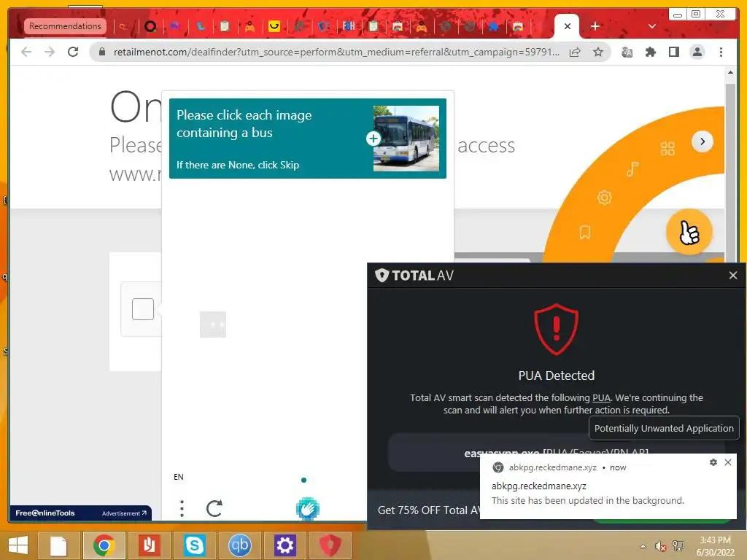Image resolution: width=747 pixels, height=560 pixels.
Task: Open Chrome's three-dot menu
Action: coord(721,52)
